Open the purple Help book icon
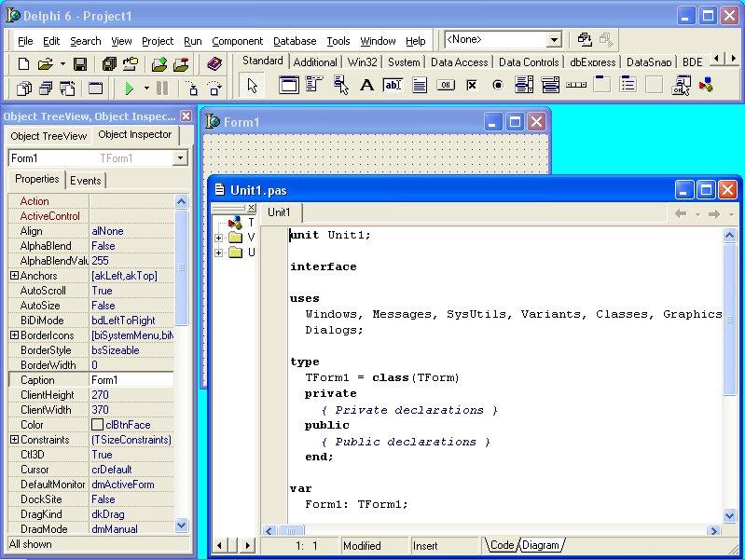This screenshot has width=745, height=560. click(214, 63)
